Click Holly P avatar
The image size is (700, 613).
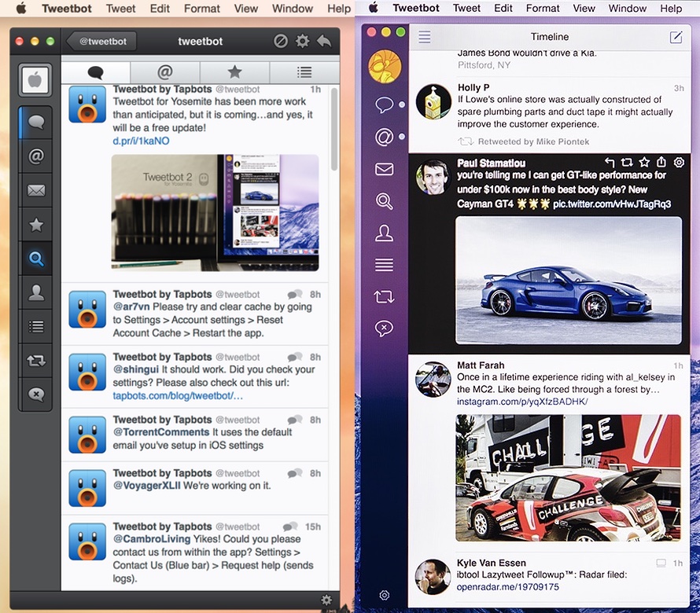(433, 101)
